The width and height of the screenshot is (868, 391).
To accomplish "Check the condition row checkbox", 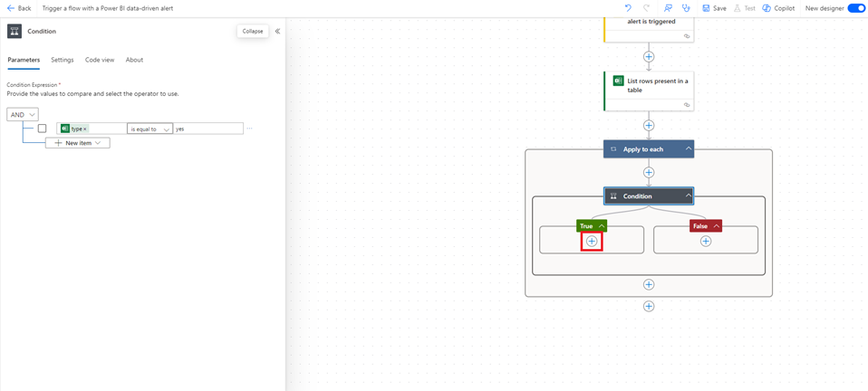I will tap(42, 129).
